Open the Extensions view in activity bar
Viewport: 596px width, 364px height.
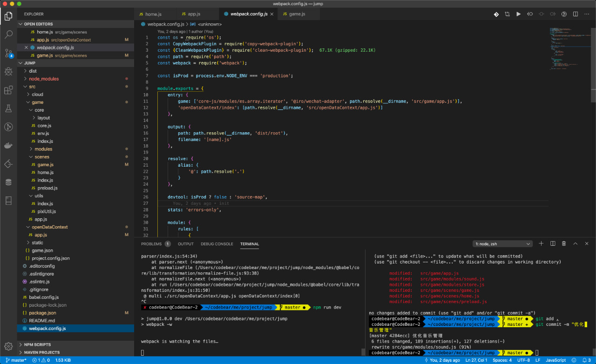point(8,90)
